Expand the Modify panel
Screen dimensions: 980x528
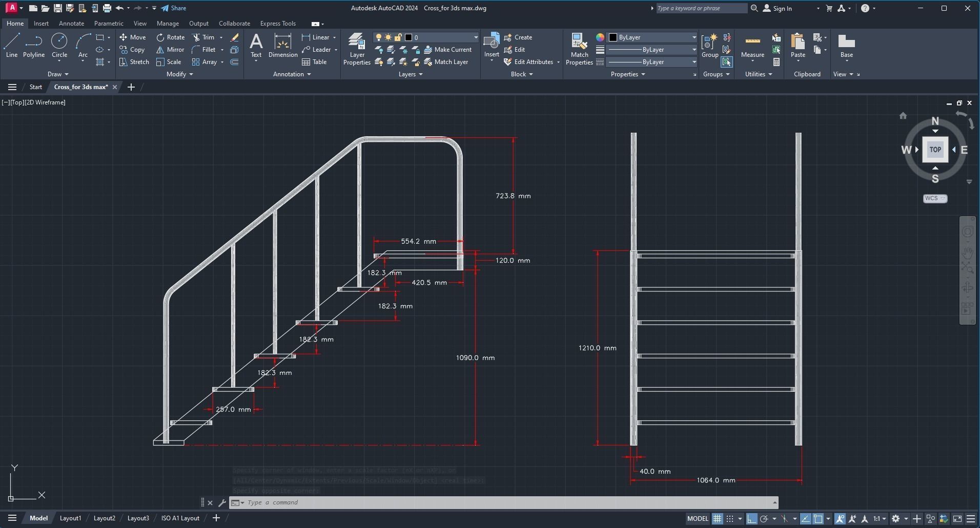pos(180,74)
